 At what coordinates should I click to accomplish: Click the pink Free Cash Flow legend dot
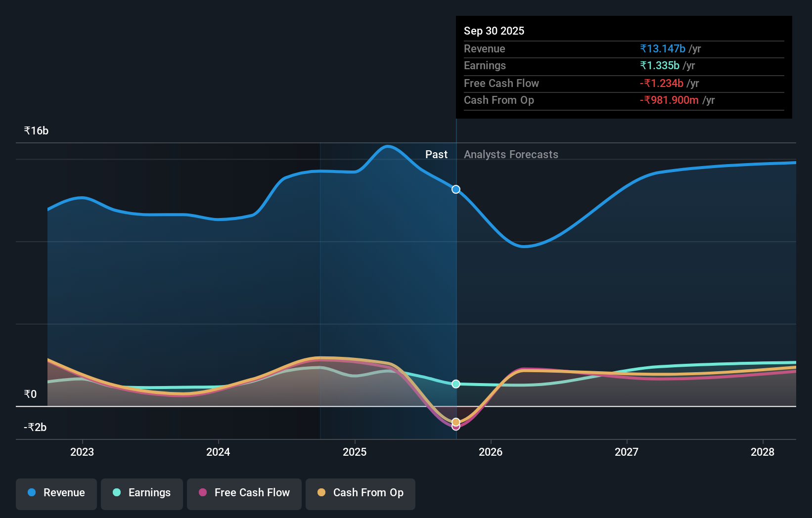pyautogui.click(x=202, y=493)
